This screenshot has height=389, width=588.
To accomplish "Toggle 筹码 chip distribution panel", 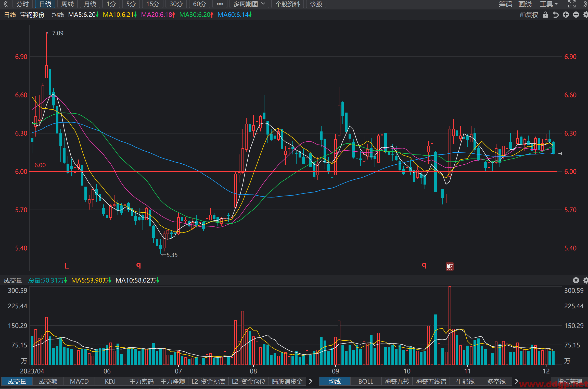I will 505,4.
